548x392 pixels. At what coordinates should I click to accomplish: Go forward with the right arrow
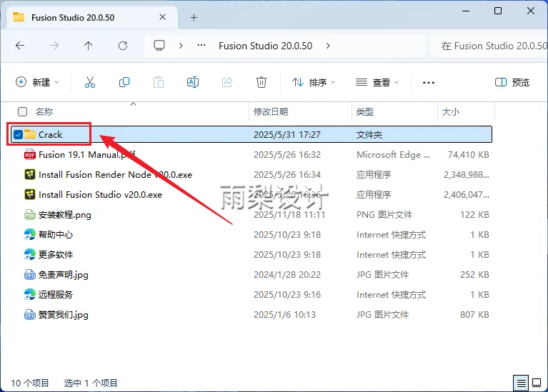54,46
